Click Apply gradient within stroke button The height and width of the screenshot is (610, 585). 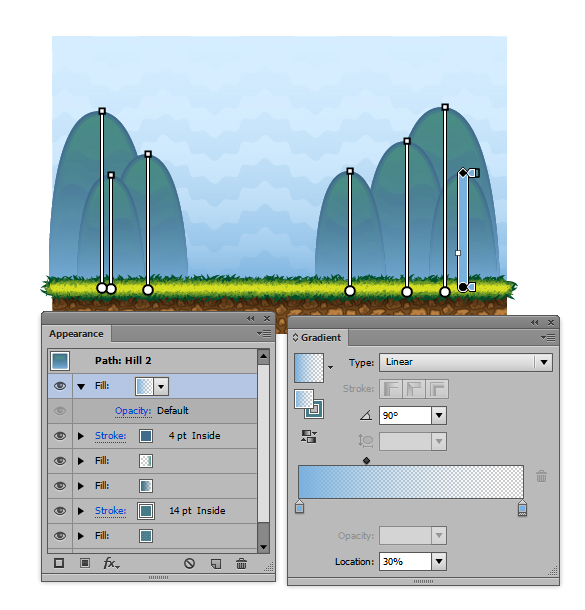coord(391,389)
